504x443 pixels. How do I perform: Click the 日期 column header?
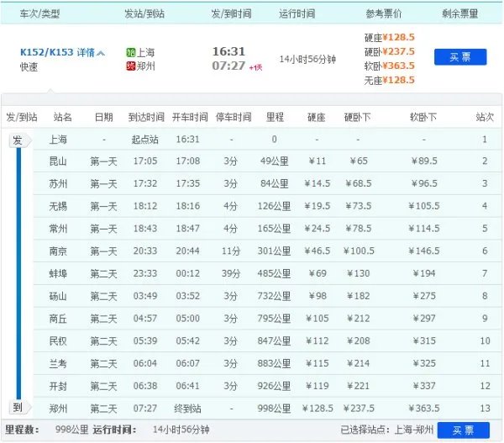click(104, 117)
